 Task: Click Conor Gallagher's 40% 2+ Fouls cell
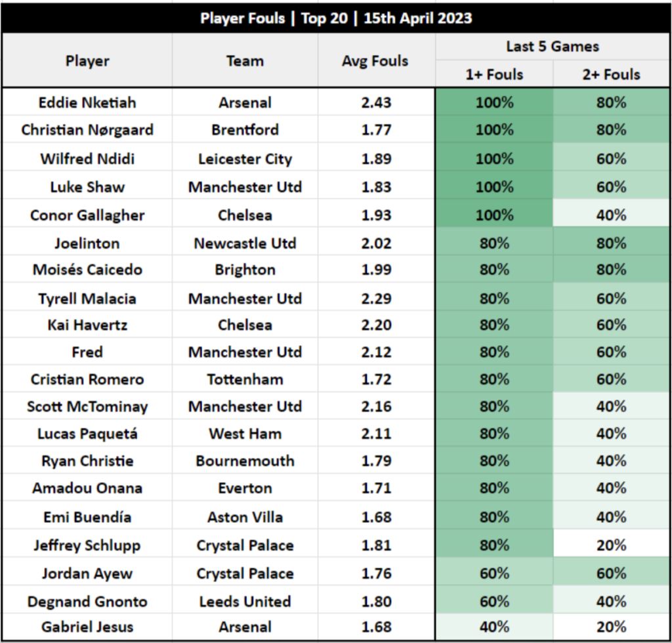(x=611, y=215)
